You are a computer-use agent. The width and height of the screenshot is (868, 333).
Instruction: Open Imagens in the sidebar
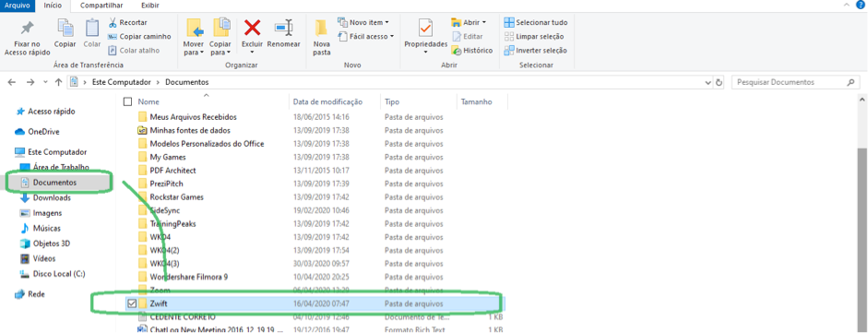pos(47,213)
